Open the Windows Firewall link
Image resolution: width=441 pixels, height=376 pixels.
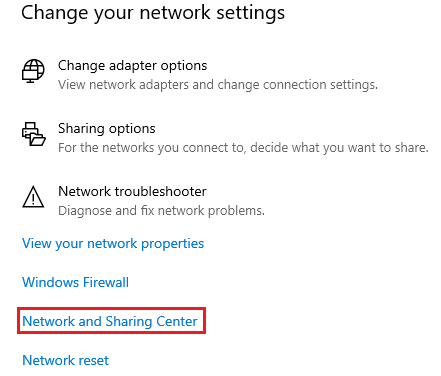[x=75, y=282]
